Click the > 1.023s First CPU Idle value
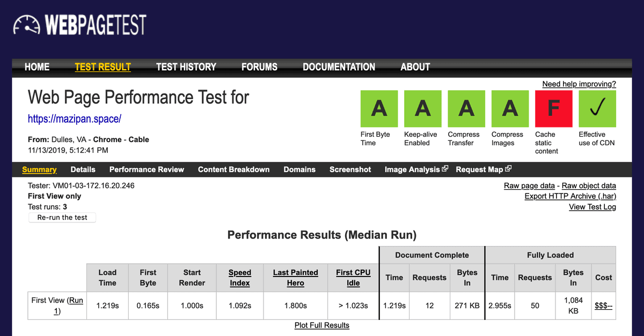Image resolution: width=644 pixels, height=336 pixels. [353, 305]
